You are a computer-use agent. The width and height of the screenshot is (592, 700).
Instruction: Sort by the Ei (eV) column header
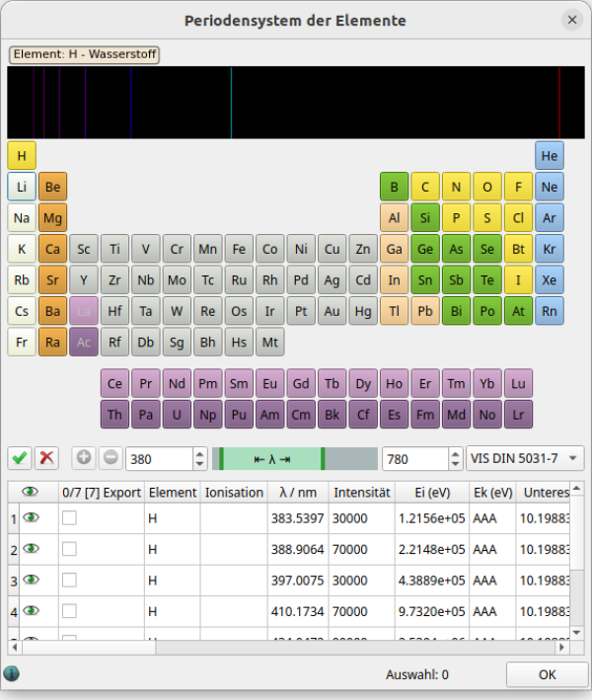click(432, 493)
